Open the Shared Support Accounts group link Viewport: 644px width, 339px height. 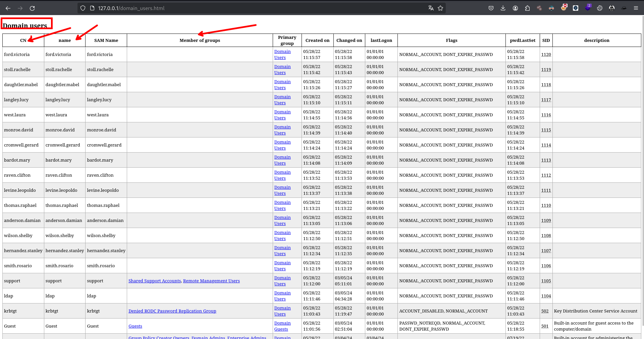[x=155, y=281]
